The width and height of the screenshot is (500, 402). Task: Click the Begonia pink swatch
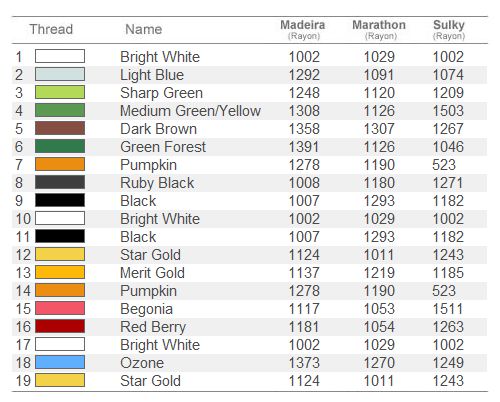[60, 308]
